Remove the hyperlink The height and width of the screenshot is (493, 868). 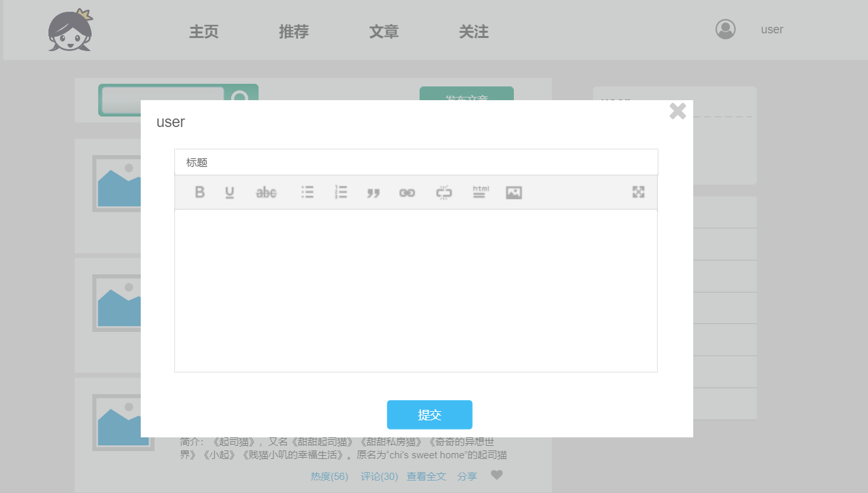click(x=443, y=192)
